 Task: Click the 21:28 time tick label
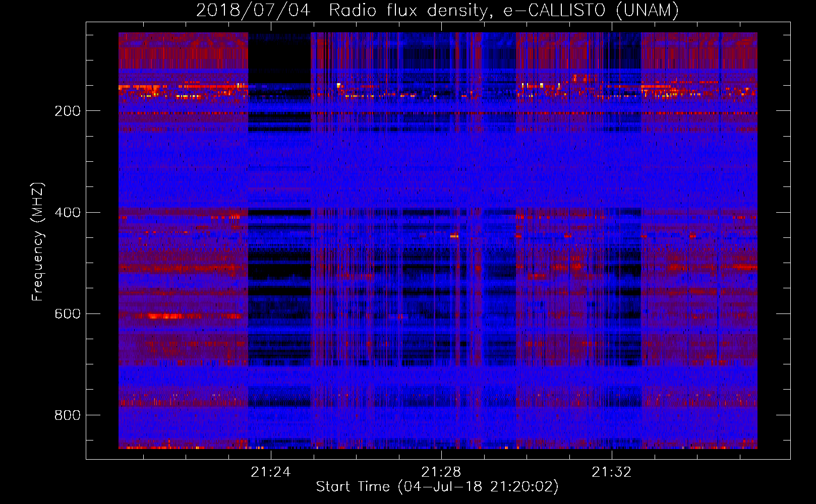pos(441,472)
